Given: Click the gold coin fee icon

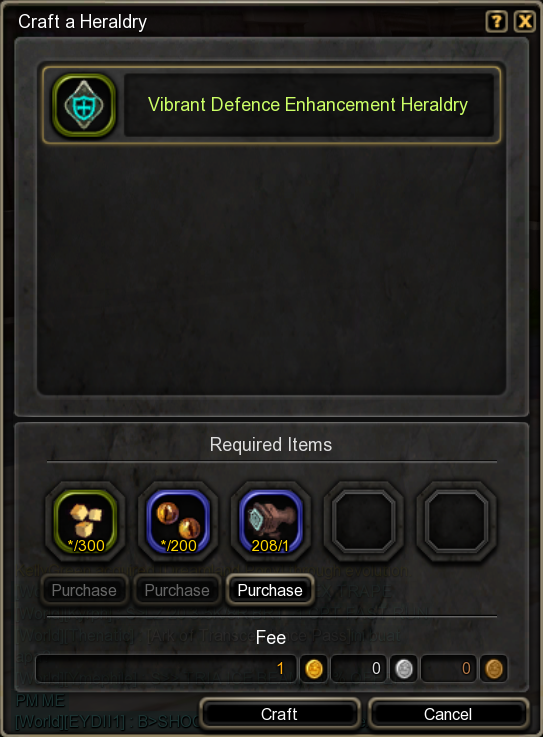Looking at the screenshot, I should point(314,668).
